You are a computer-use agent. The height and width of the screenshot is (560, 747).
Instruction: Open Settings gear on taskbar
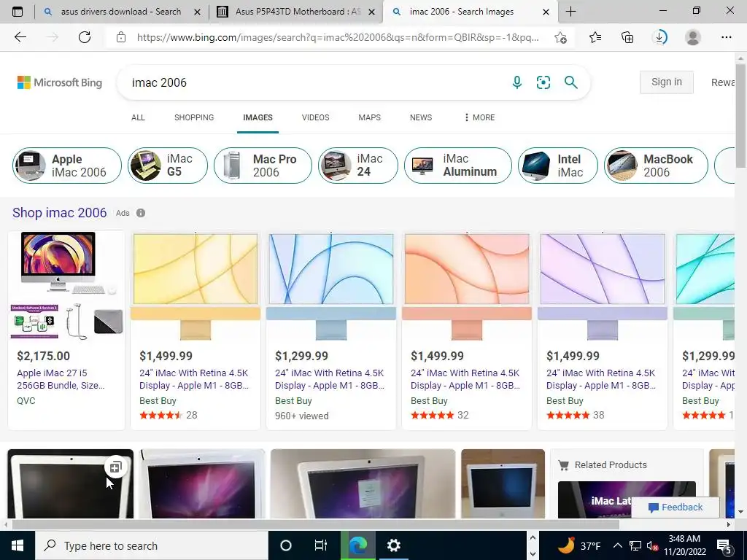(393, 545)
